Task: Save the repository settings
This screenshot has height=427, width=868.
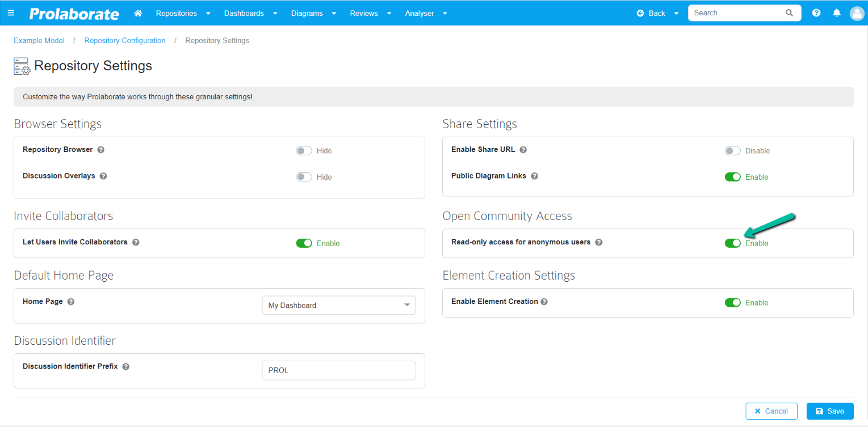Action: click(830, 411)
